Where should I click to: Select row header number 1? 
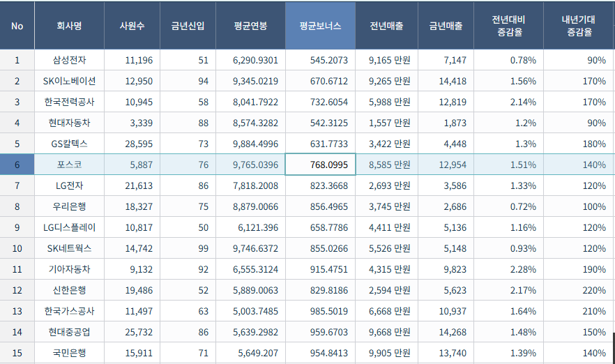coord(17,60)
